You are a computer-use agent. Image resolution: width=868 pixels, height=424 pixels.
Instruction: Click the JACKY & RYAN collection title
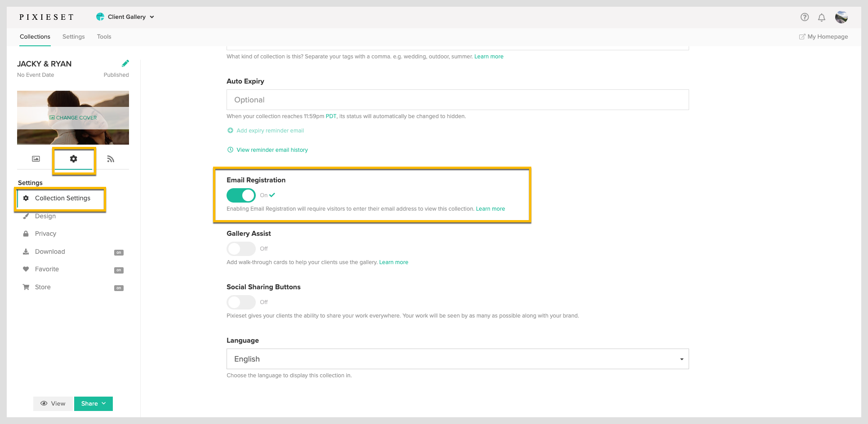click(45, 64)
